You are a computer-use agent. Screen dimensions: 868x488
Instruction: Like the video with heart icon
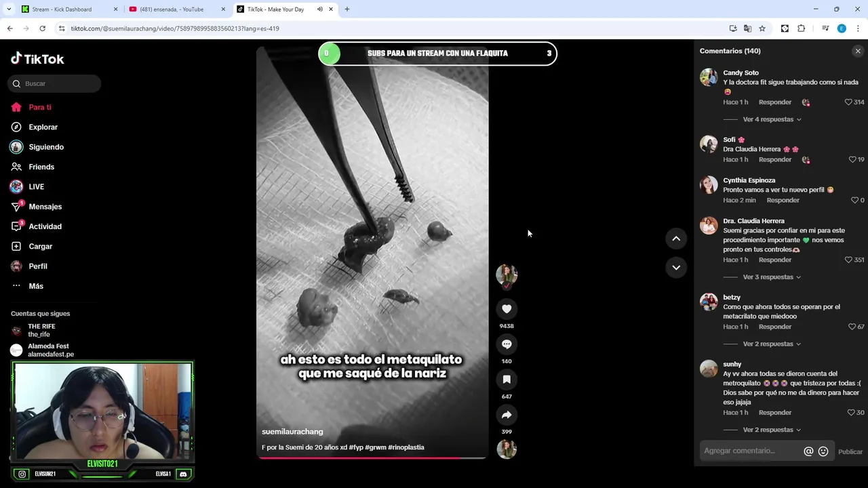507,309
